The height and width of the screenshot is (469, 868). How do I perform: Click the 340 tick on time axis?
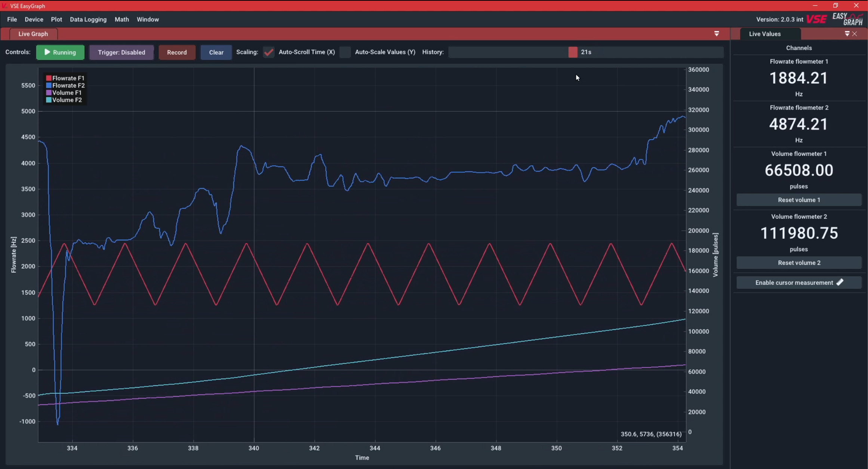[254, 448]
